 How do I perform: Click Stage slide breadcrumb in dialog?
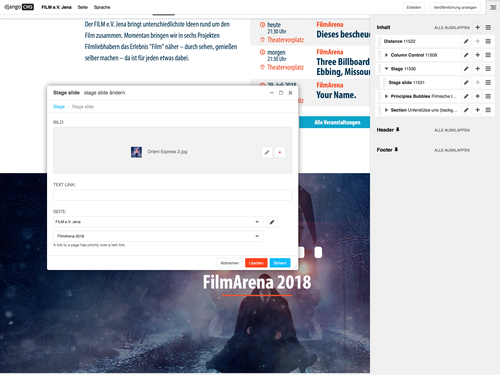point(83,107)
